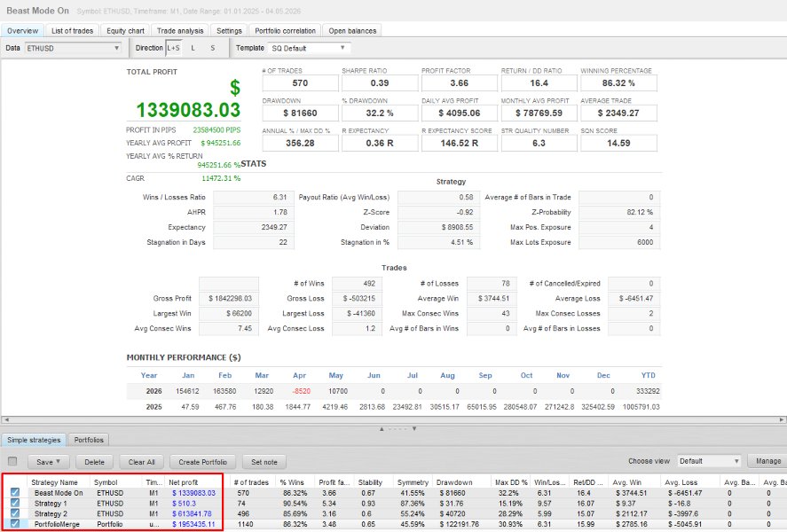Select Short-only direction S

pos(213,48)
